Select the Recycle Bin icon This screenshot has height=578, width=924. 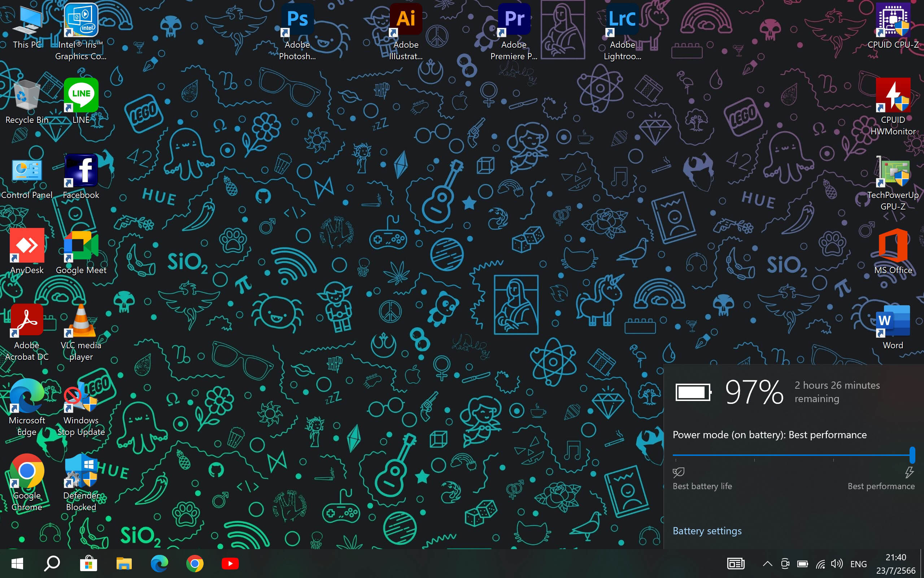pyautogui.click(x=27, y=102)
